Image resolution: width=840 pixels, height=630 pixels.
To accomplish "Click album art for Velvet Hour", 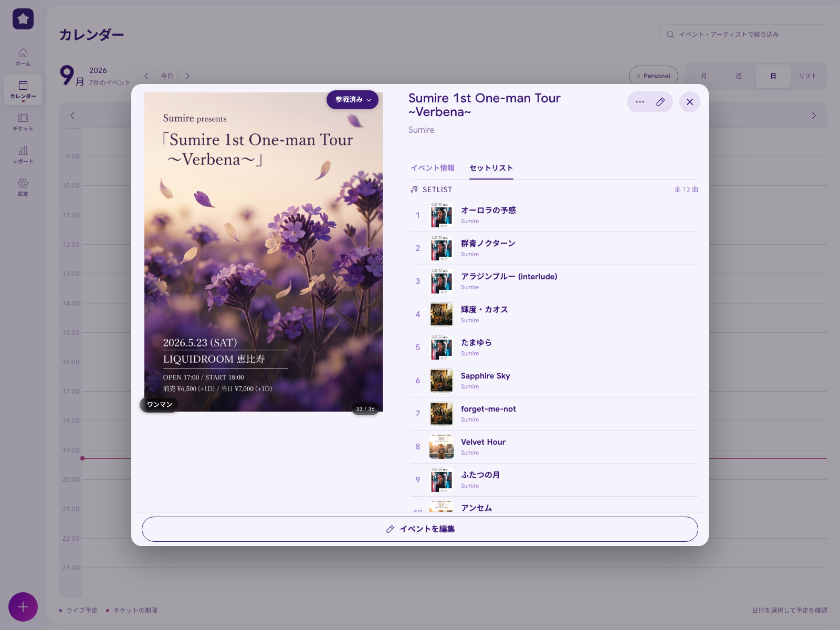I will [442, 447].
